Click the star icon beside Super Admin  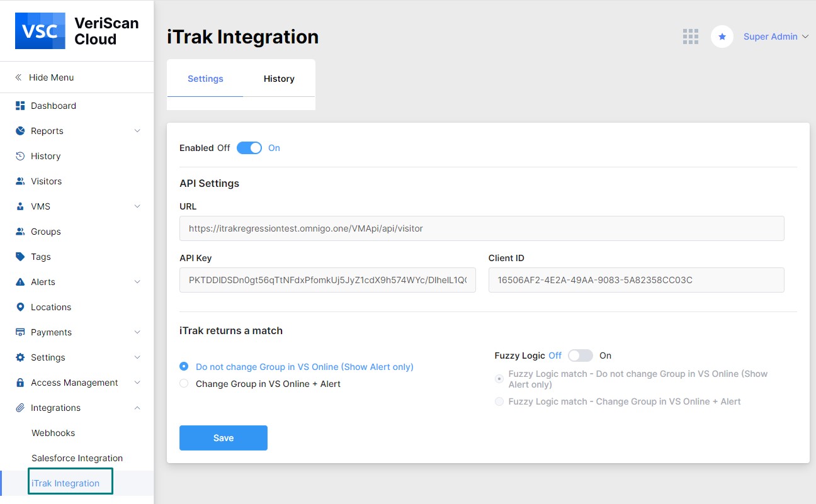(x=722, y=36)
